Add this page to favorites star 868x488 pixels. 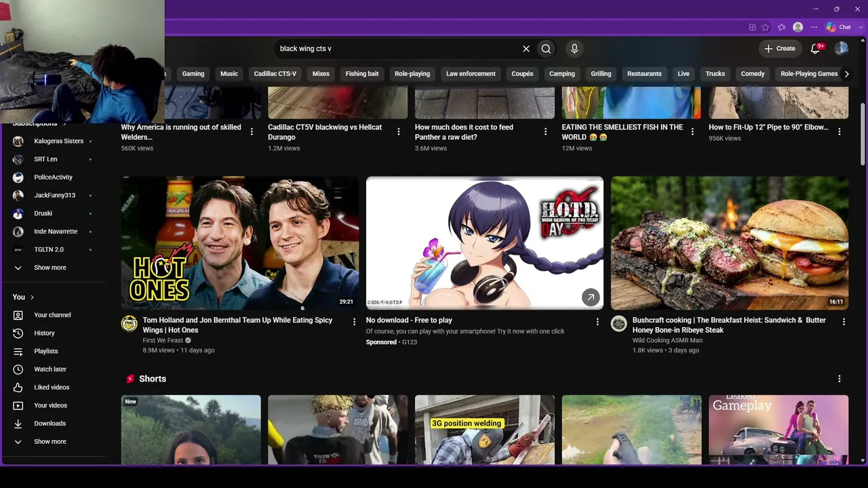pos(766,27)
